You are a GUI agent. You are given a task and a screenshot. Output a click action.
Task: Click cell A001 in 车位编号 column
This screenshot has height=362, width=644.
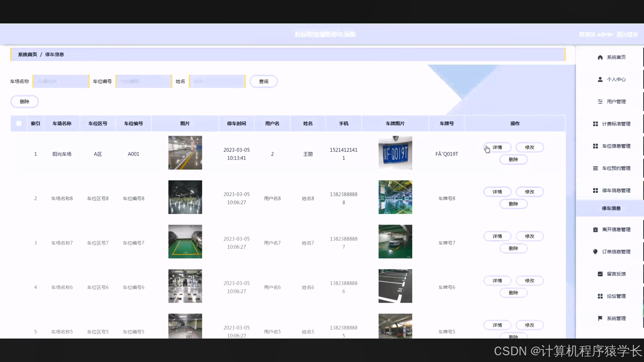133,154
